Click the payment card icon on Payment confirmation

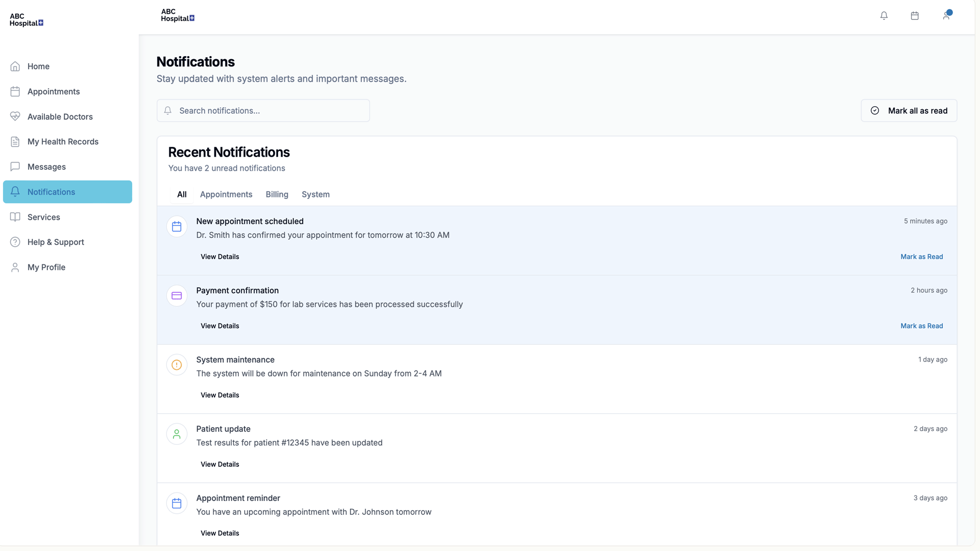pos(177,295)
